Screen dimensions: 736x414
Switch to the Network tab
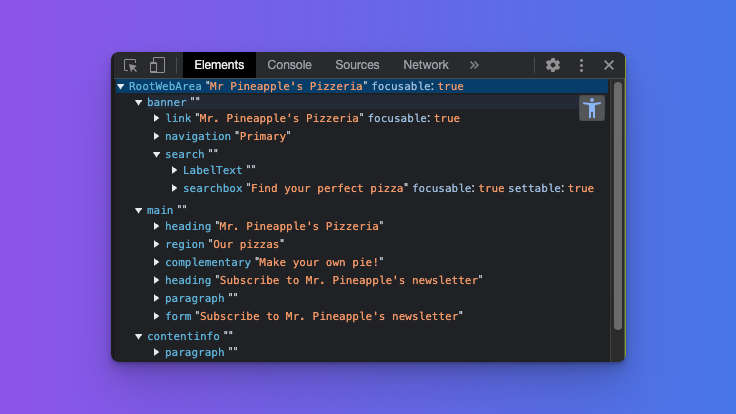[x=426, y=65]
